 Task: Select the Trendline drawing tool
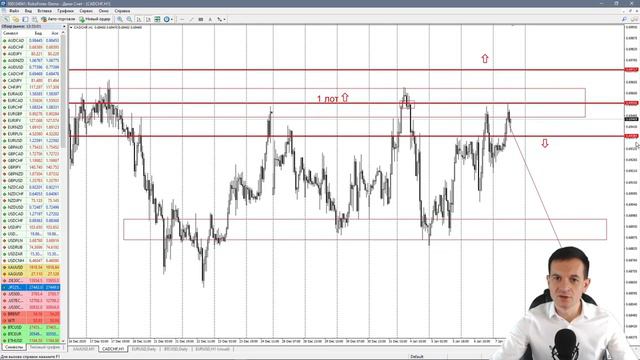click(x=191, y=19)
